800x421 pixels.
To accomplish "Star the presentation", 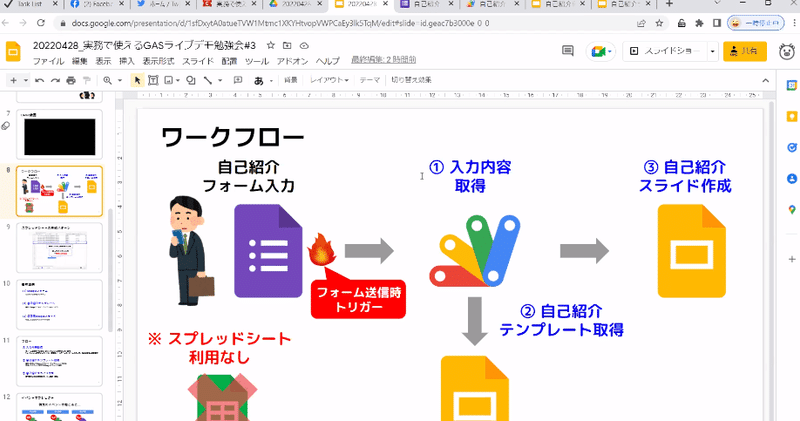I will coord(271,45).
